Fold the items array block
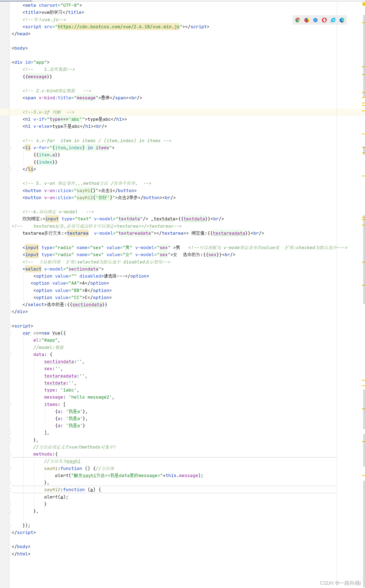The height and width of the screenshot is (588, 365). [9, 405]
